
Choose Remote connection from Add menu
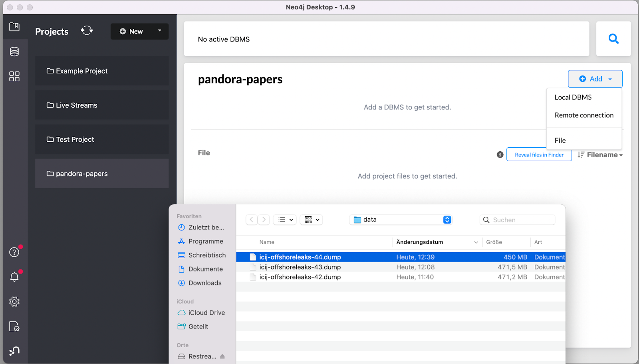(584, 115)
